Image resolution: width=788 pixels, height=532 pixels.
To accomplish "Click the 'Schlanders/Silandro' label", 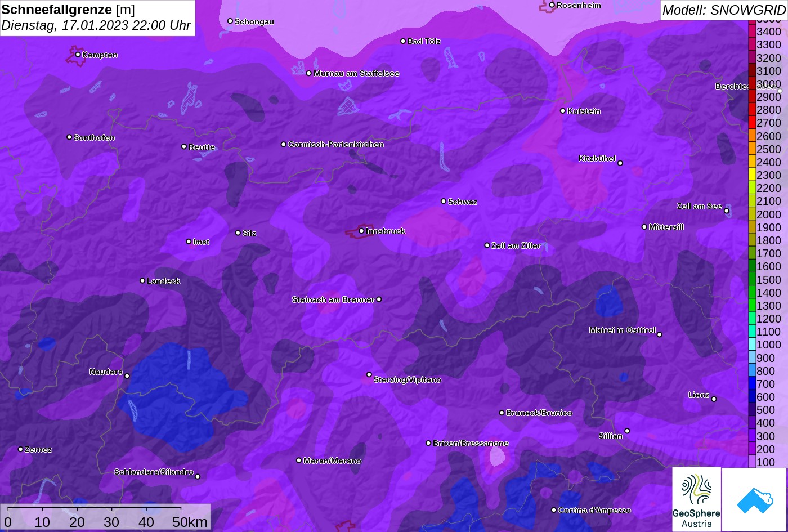I will click(154, 472).
